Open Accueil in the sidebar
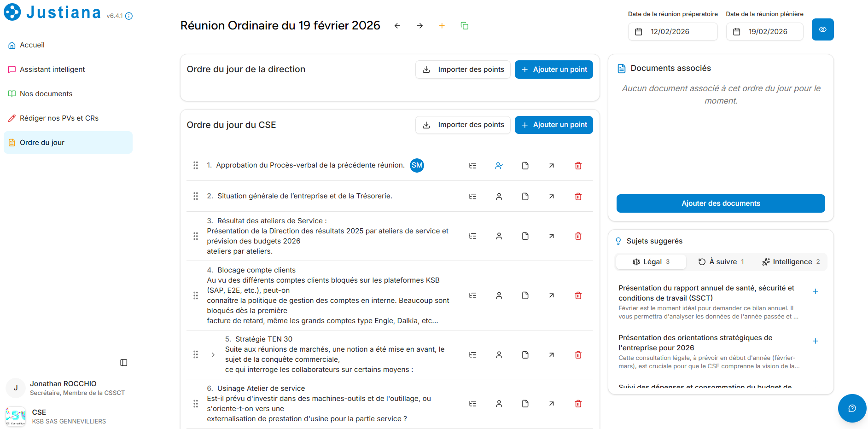868x429 pixels. click(68, 45)
